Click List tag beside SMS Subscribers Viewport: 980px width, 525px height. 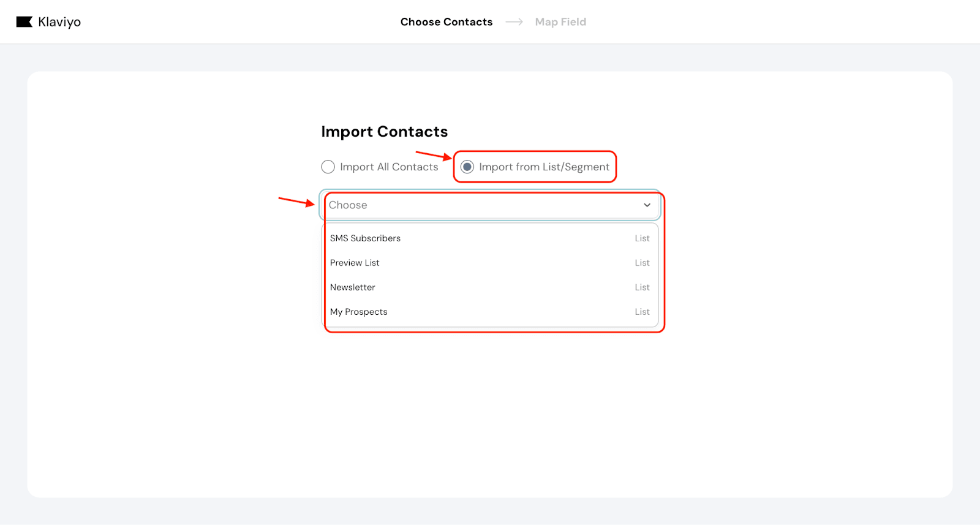[642, 238]
